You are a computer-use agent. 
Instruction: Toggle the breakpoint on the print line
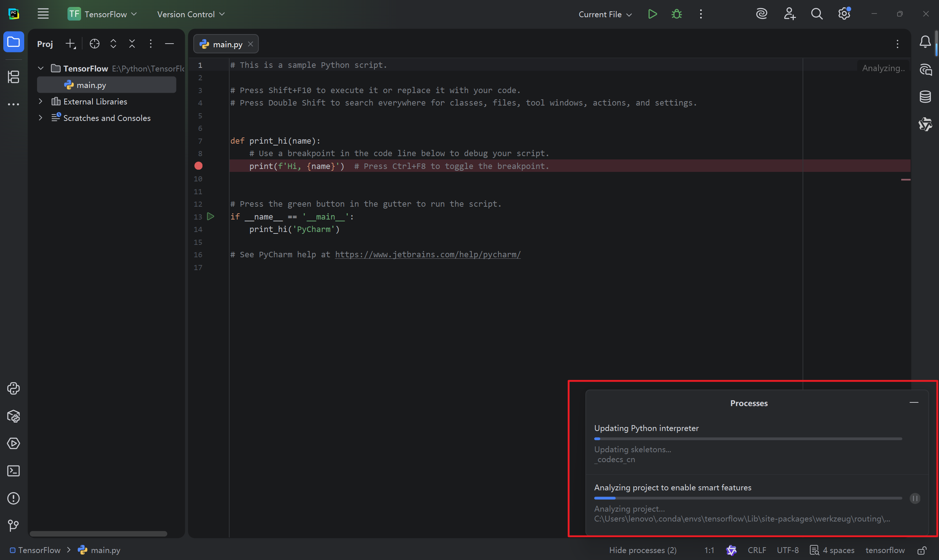[x=198, y=166]
